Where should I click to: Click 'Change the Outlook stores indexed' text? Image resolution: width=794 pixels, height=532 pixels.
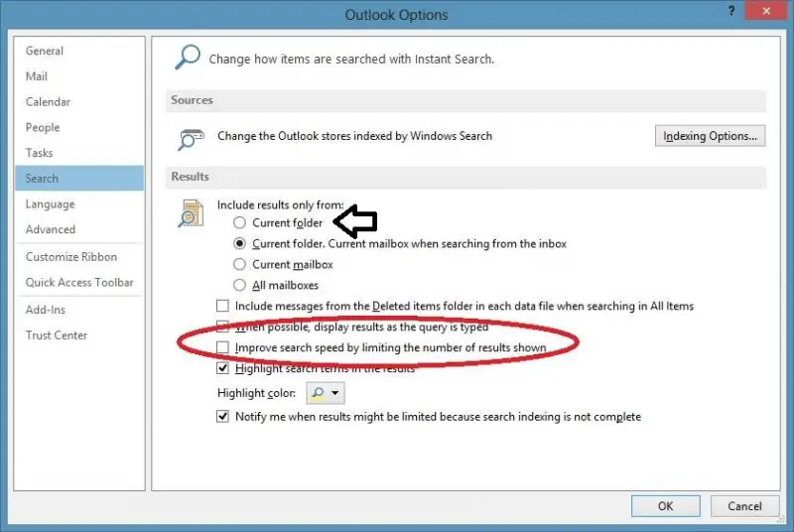[x=354, y=136]
